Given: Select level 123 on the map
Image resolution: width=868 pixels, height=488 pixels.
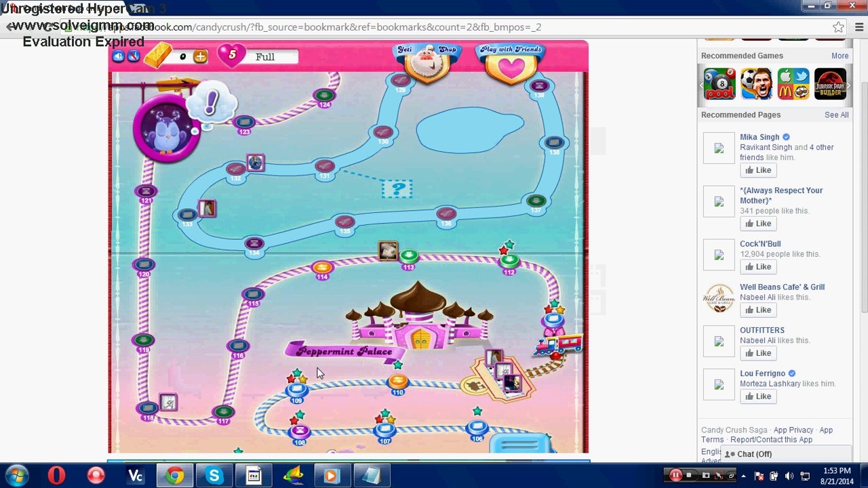Looking at the screenshot, I should pyautogui.click(x=244, y=123).
